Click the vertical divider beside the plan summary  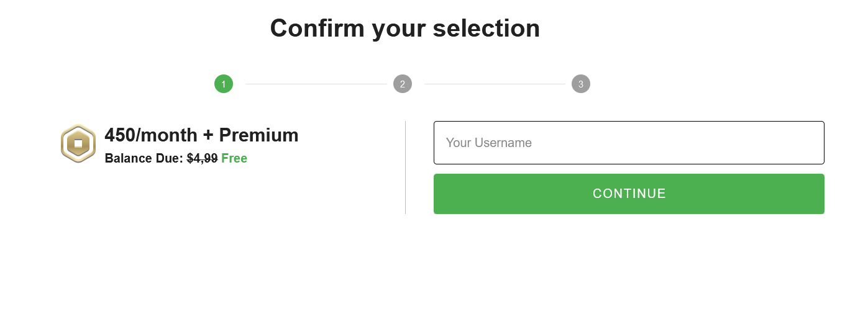[x=405, y=168]
